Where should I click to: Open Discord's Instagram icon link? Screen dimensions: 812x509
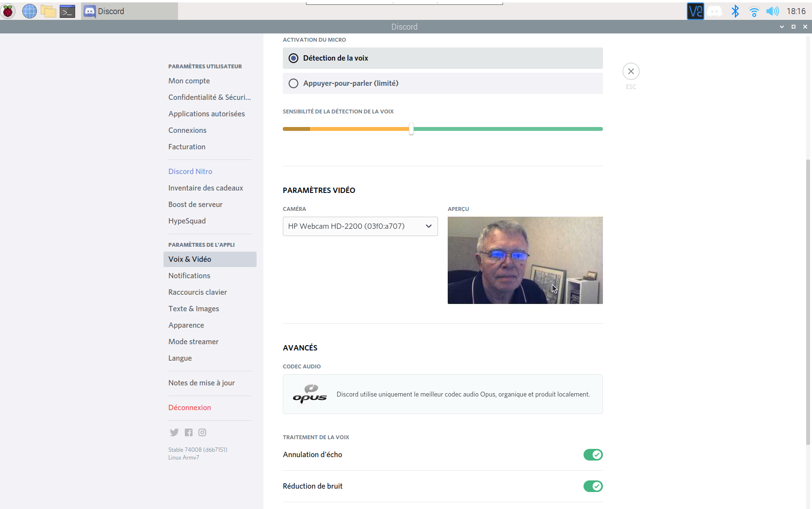click(202, 432)
